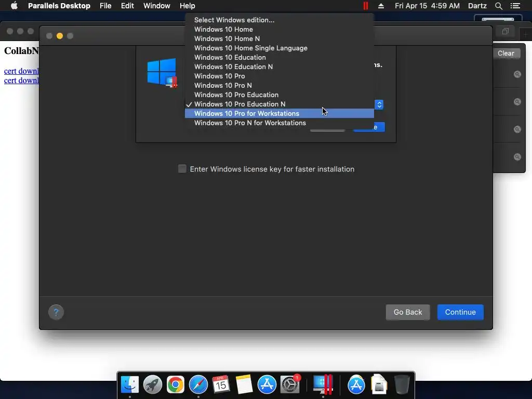Select Windows 10 Education edition
Viewport: 532px width, 399px height.
pos(279,57)
